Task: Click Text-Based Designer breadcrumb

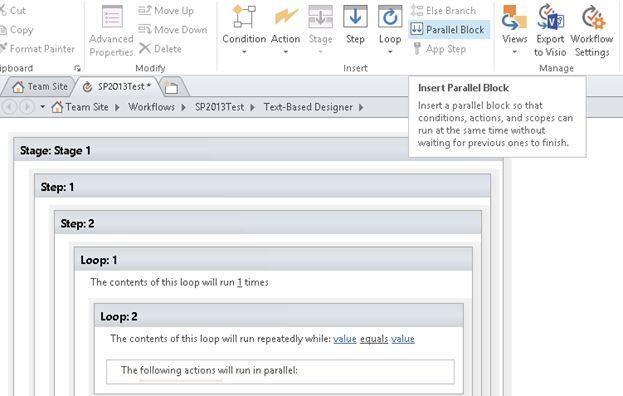Action: [308, 107]
